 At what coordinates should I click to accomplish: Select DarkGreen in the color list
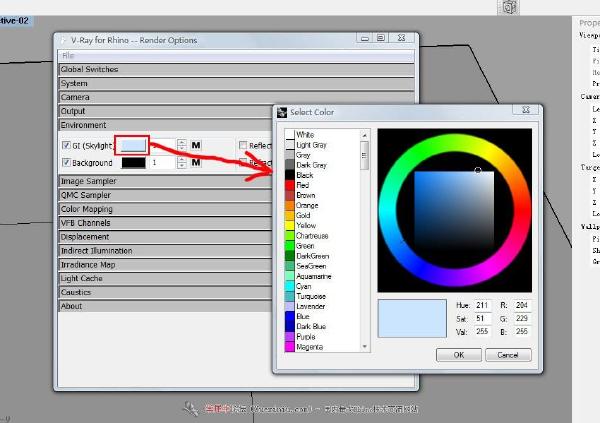(313, 256)
